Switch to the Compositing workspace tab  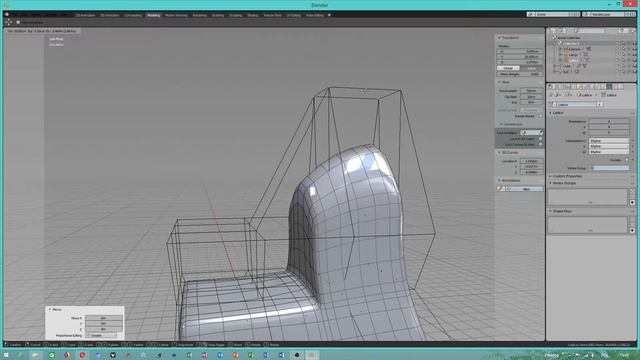(x=133, y=15)
